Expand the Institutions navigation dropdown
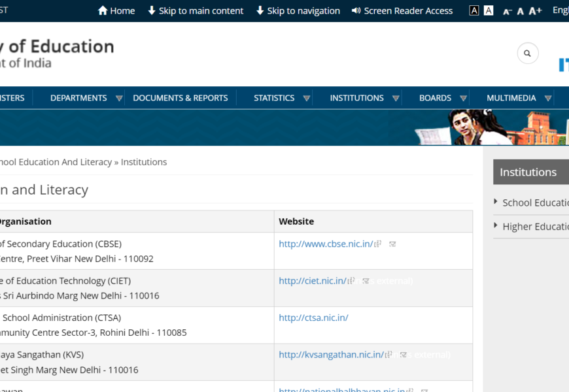Screen dimensions: 569x392 pyautogui.click(x=396, y=98)
